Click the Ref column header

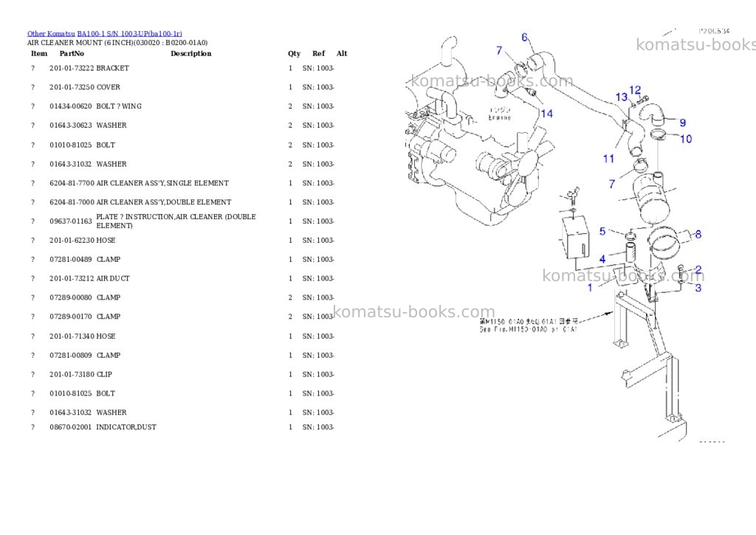coord(319,53)
